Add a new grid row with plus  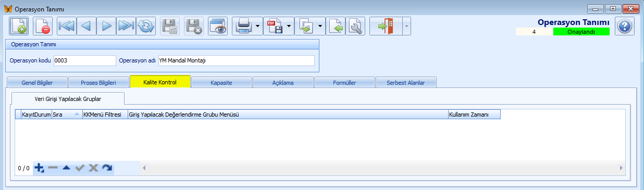pyautogui.click(x=39, y=168)
